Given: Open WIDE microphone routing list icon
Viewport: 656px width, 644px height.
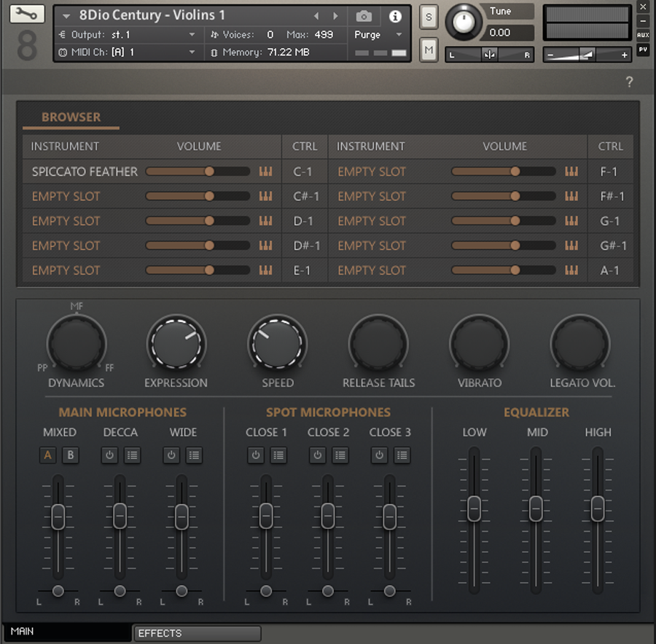Looking at the screenshot, I should click(x=194, y=455).
